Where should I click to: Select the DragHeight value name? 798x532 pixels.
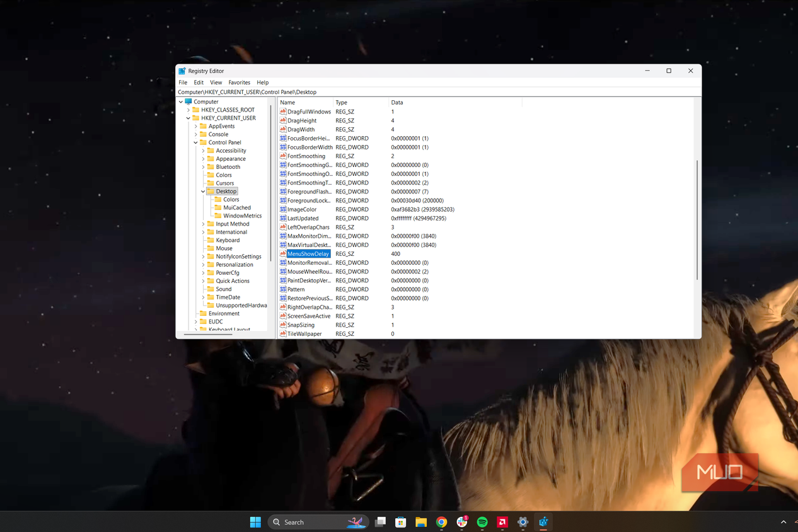[302, 120]
